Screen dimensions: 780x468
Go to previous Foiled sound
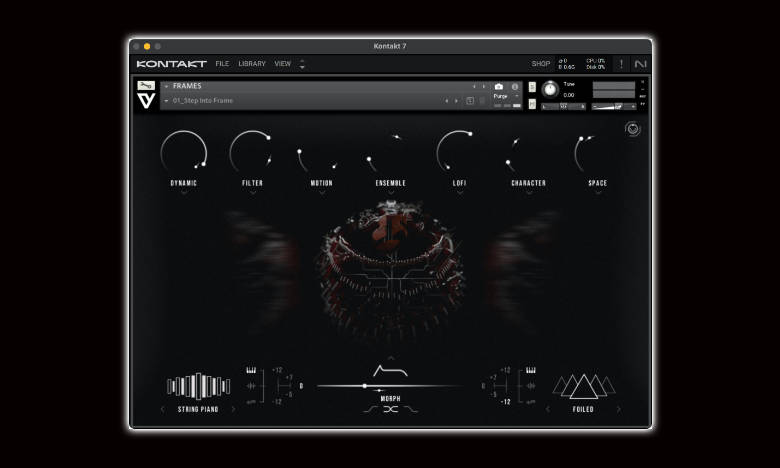[548, 409]
